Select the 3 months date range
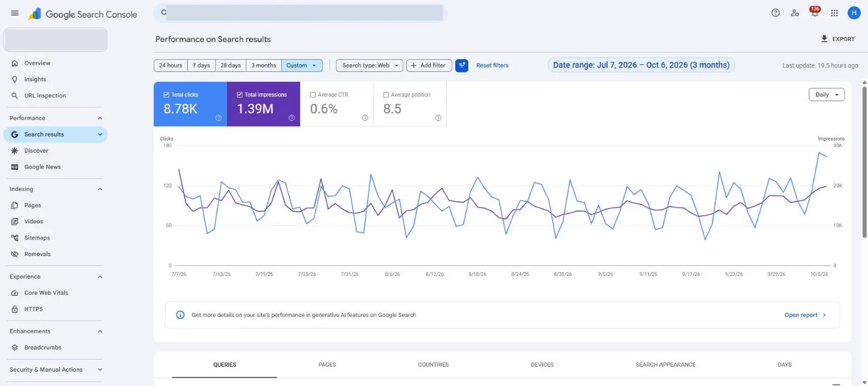Image resolution: width=868 pixels, height=386 pixels. [263, 65]
